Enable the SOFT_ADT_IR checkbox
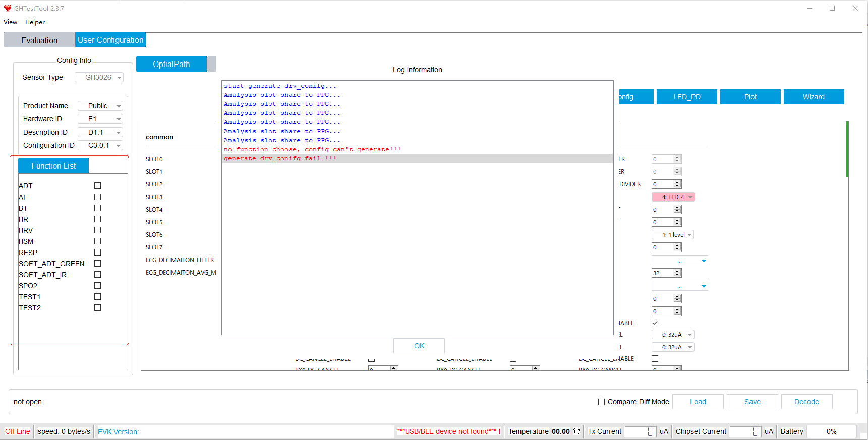Viewport: 868px width, 440px height. pyautogui.click(x=97, y=275)
